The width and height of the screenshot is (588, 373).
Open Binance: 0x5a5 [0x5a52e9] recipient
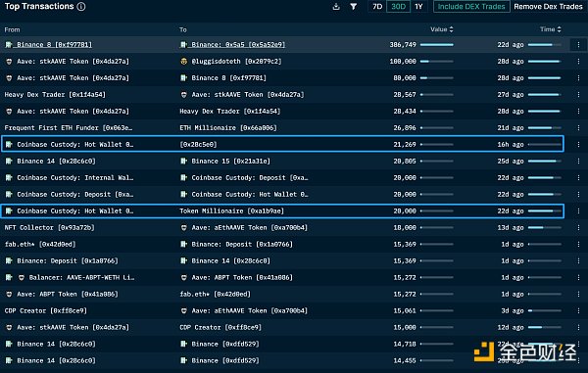click(x=238, y=45)
